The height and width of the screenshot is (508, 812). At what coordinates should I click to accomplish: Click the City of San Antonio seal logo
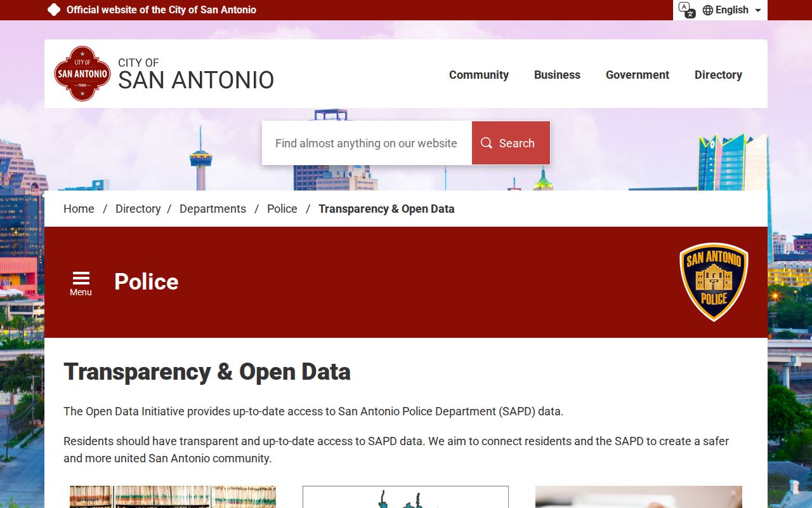[82, 74]
